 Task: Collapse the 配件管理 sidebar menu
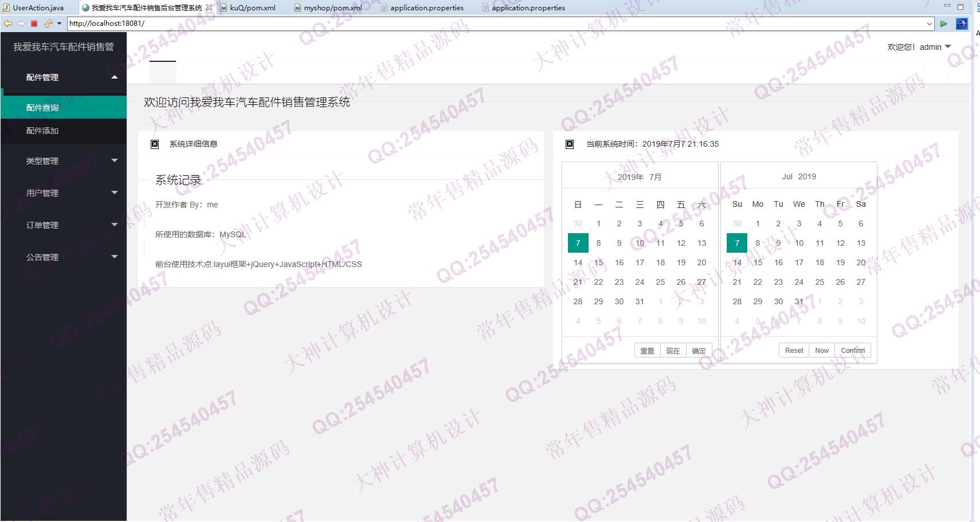[63, 77]
